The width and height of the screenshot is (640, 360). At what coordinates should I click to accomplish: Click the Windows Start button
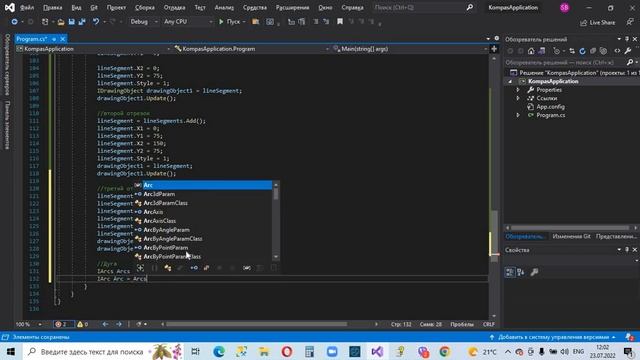pos(11,351)
